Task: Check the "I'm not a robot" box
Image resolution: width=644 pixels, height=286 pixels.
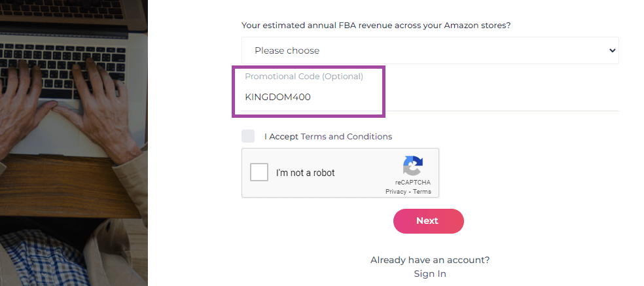Action: tap(259, 172)
